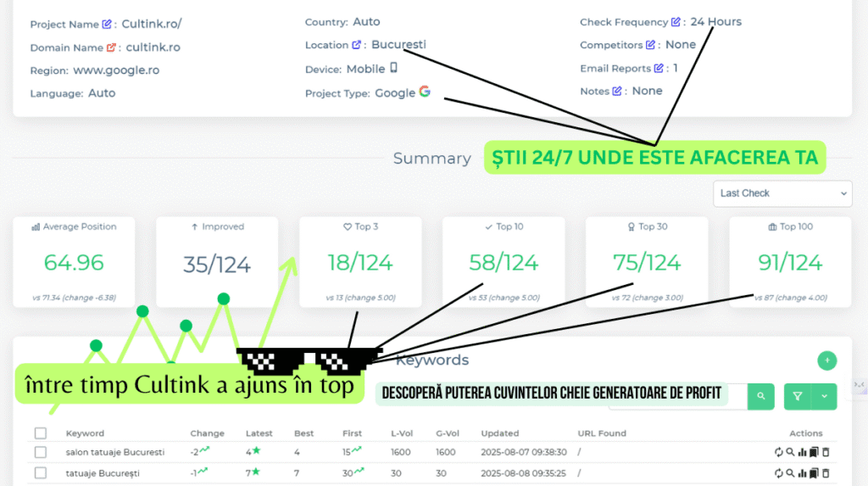Viewport: 868px width, 486px height.
Task: Edit the Check Frequency setting
Action: tap(676, 22)
